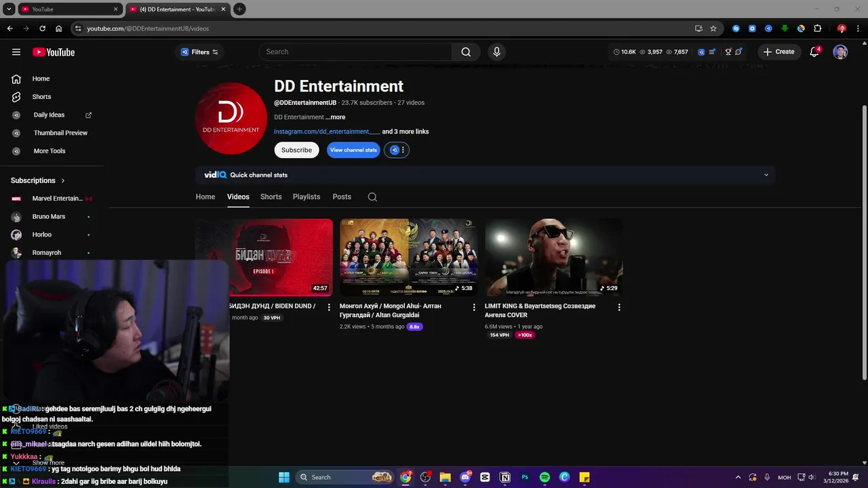Image resolution: width=868 pixels, height=488 pixels.
Task: Open the vidIQ more-options button beside View channel stats
Action: (397, 150)
